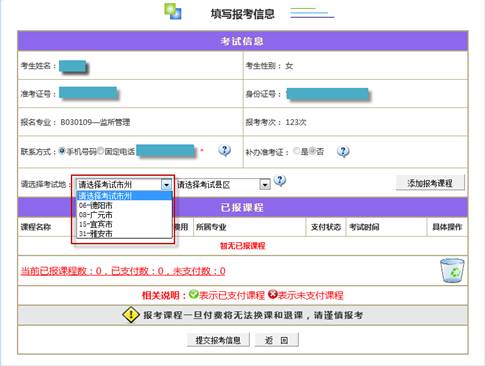Click the help icon beside contact phone field
Viewport: 485px width, 366px height.
pyautogui.click(x=224, y=151)
